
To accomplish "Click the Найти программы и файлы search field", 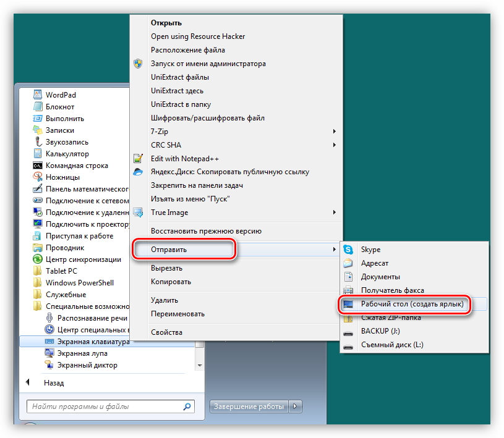I will click(x=111, y=406).
